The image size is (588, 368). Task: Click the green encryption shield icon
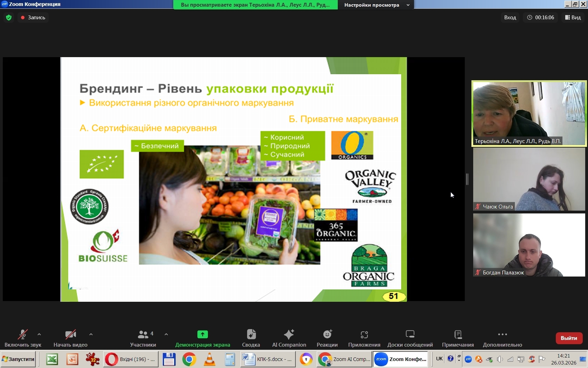[9, 18]
